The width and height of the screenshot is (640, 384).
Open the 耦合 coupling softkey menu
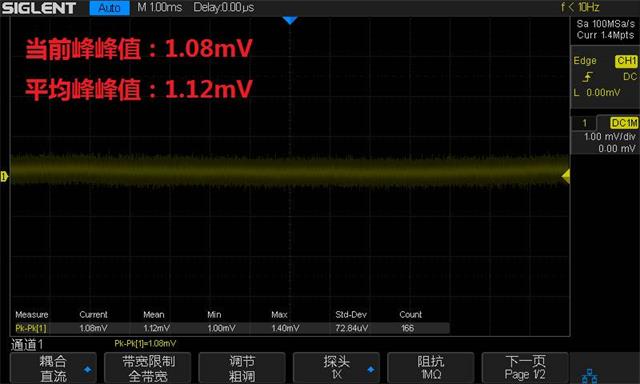pyautogui.click(x=53, y=368)
